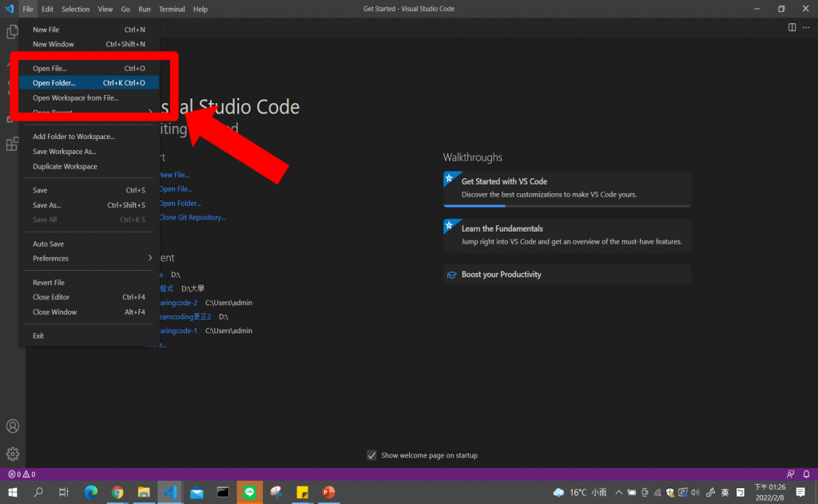Open the Extensions view icon
This screenshot has height=504, width=818.
tap(13, 144)
